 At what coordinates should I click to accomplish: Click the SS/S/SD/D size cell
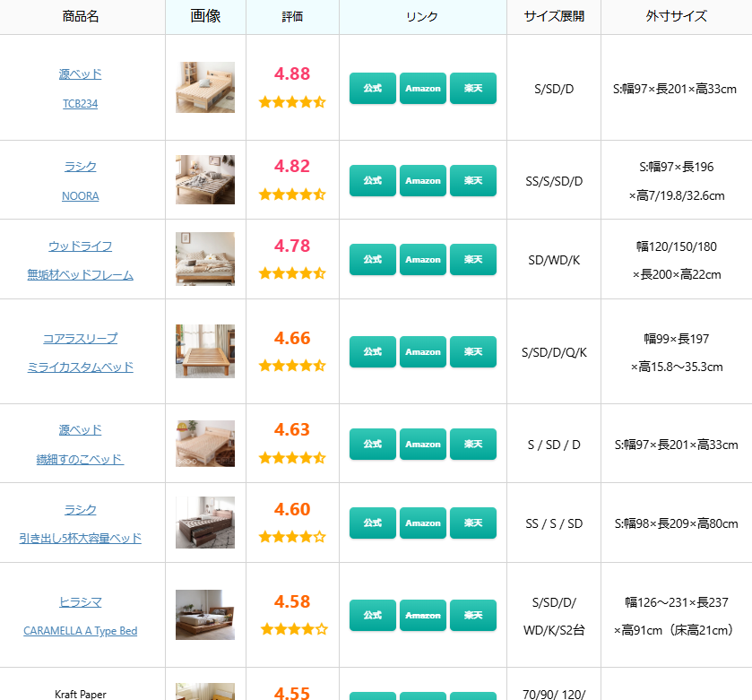point(554,181)
